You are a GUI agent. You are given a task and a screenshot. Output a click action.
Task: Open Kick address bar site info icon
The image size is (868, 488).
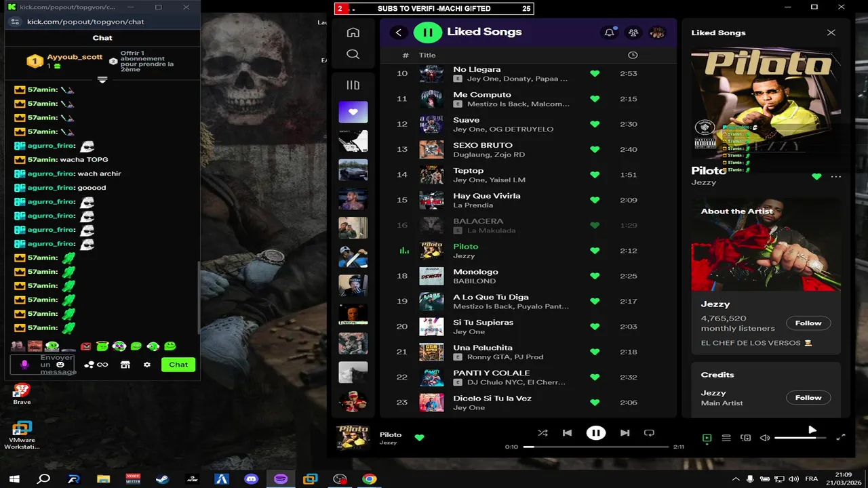coord(16,22)
